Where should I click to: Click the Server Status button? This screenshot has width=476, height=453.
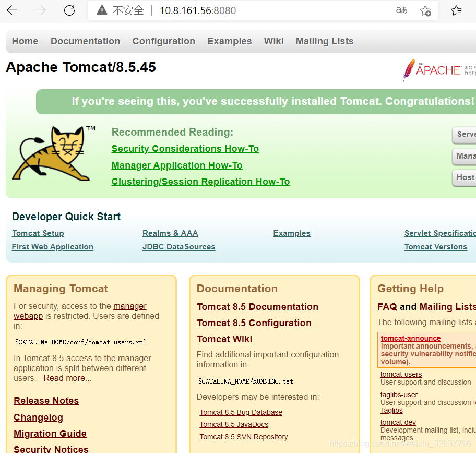(x=464, y=135)
